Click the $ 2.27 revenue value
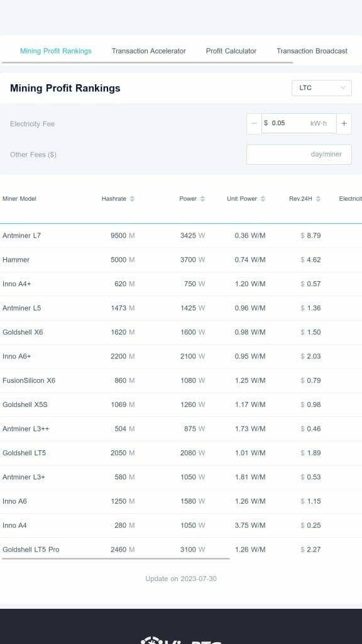Viewport: 362px width, 644px height. tap(310, 550)
